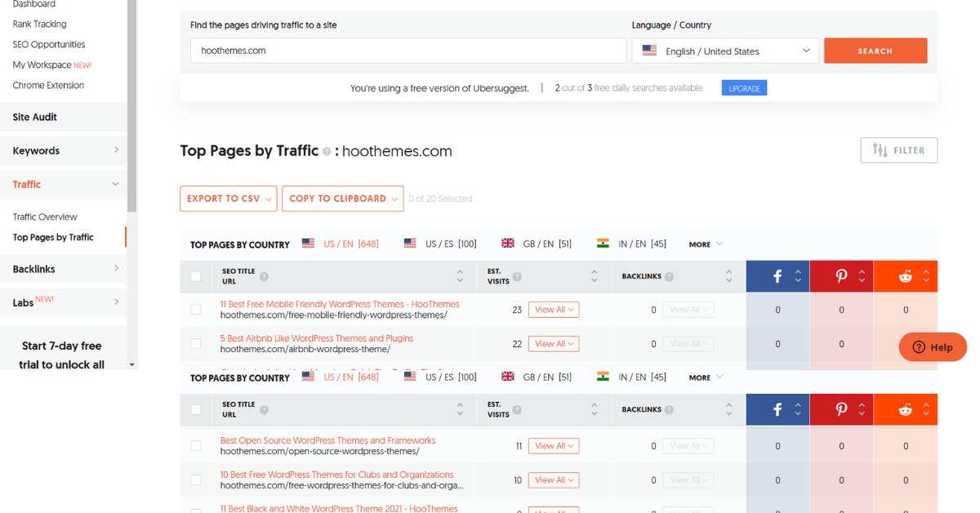Click Facebook sort arrows in the first table header

click(x=798, y=276)
